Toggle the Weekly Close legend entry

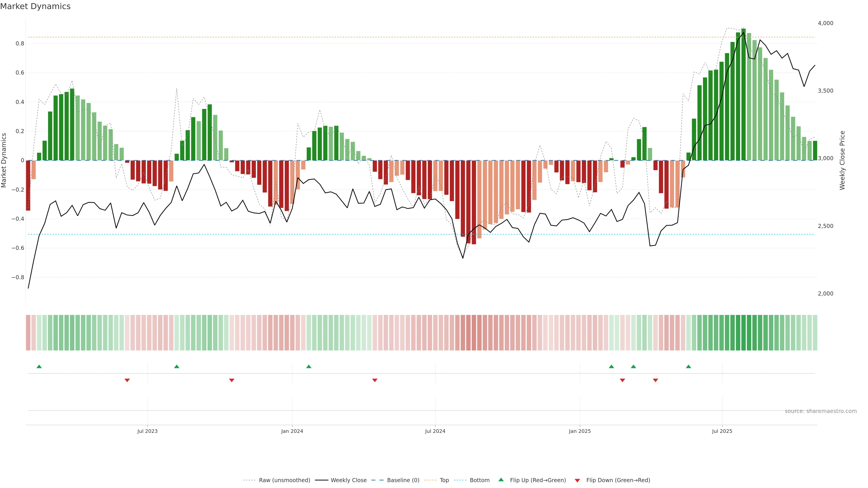(x=348, y=480)
